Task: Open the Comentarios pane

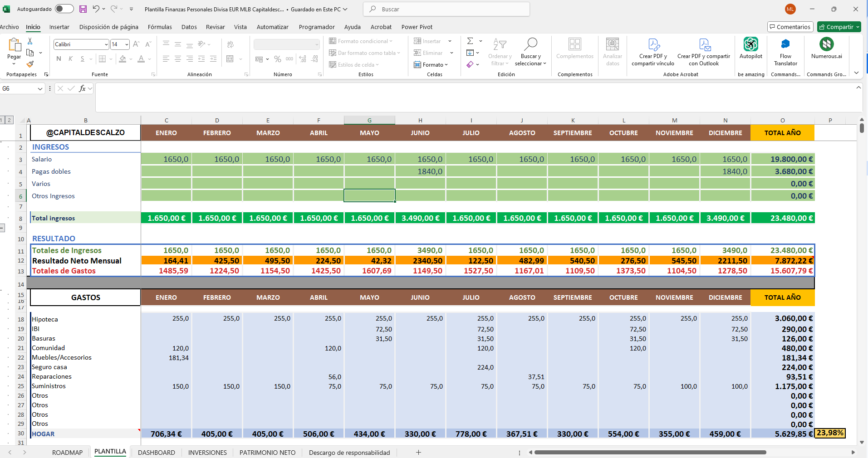Action: [790, 27]
